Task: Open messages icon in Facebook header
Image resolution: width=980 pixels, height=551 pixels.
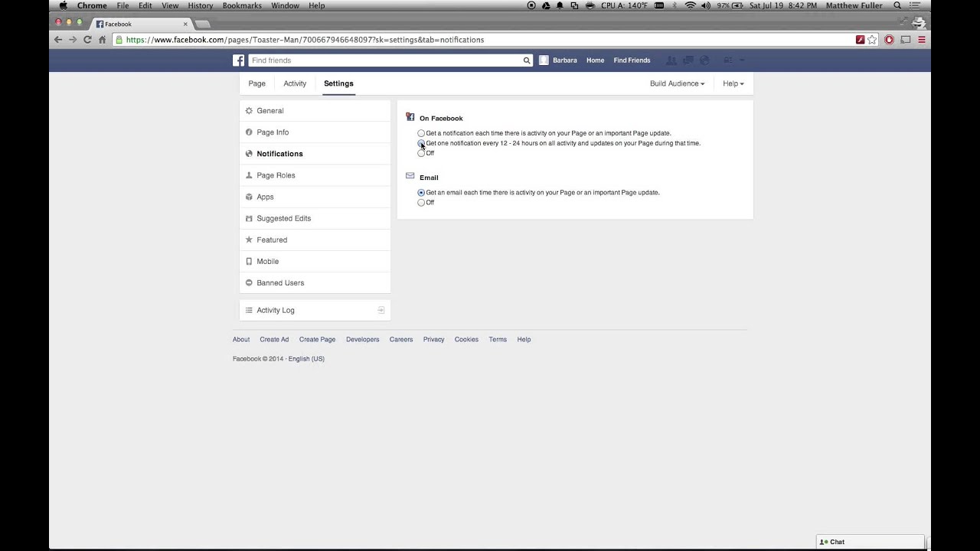Action: click(x=688, y=60)
